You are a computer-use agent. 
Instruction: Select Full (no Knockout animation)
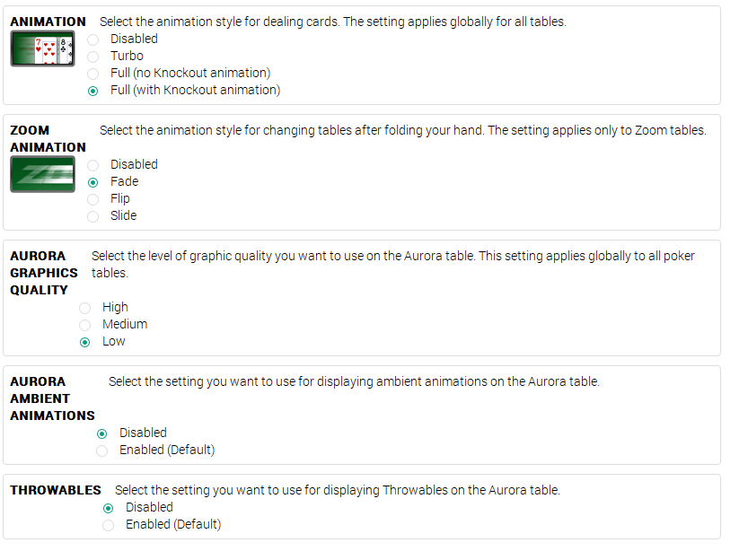tap(92, 74)
